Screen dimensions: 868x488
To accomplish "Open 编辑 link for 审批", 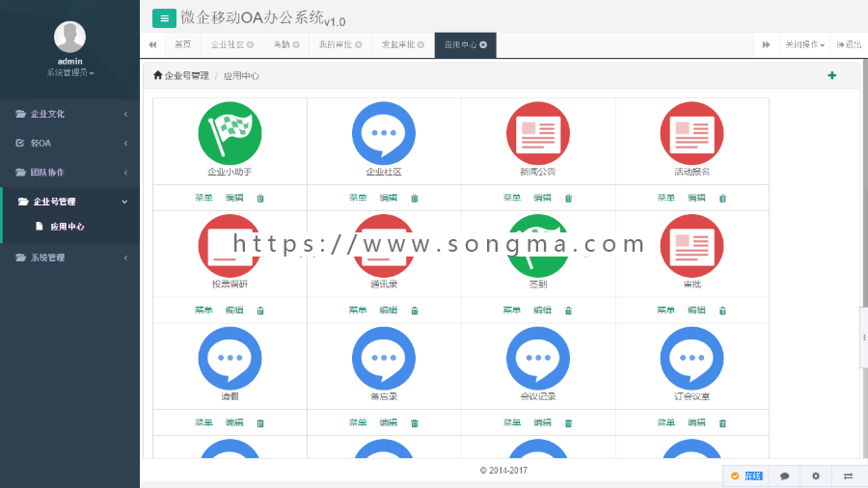I will click(x=696, y=310).
